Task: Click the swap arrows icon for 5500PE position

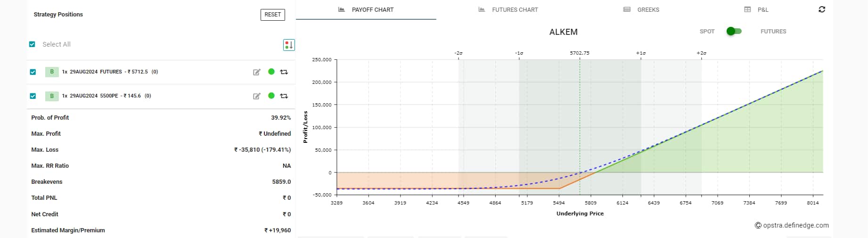Action: click(x=284, y=96)
